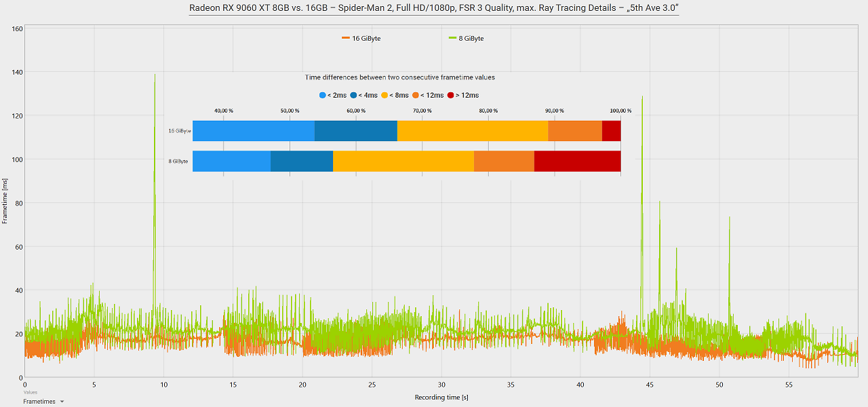Select yellow segment of 8 GiByte bar
This screenshot has width=868, height=407.
(403, 161)
